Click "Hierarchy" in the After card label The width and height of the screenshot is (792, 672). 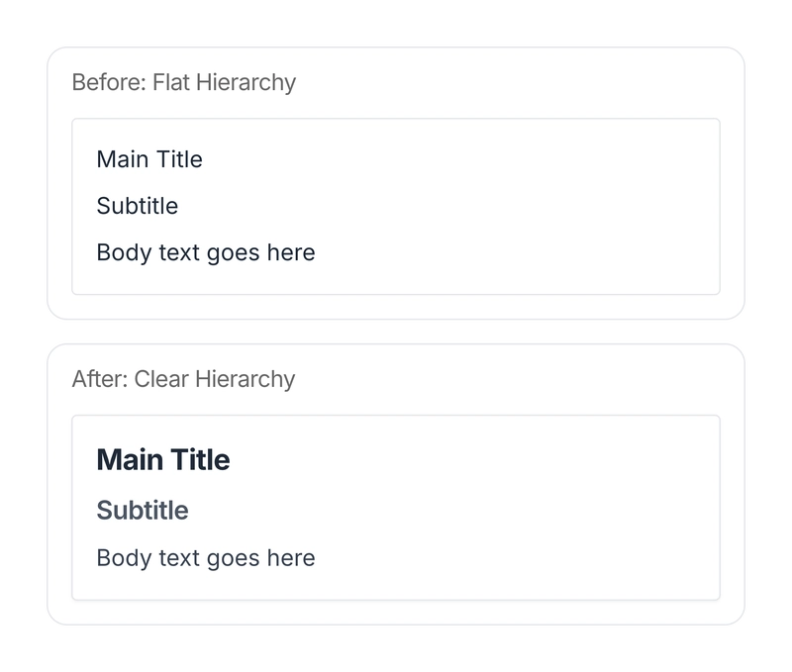coord(246,379)
